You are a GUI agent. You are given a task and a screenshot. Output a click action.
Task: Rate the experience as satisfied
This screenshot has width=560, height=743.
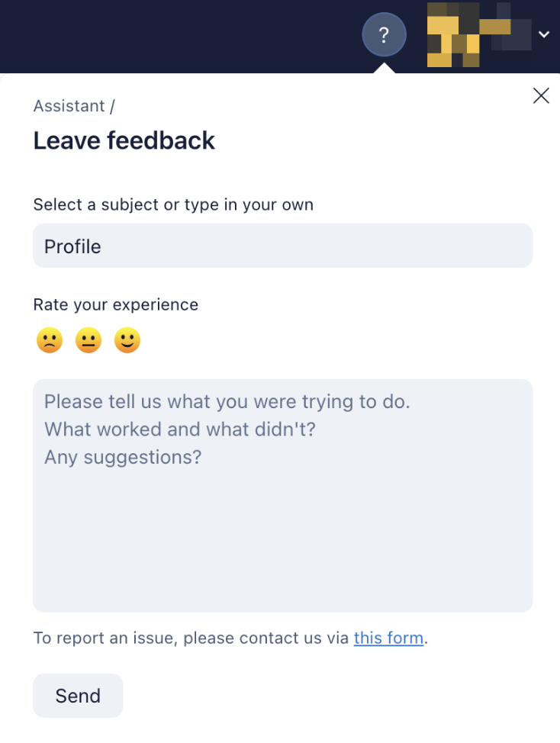[127, 340]
